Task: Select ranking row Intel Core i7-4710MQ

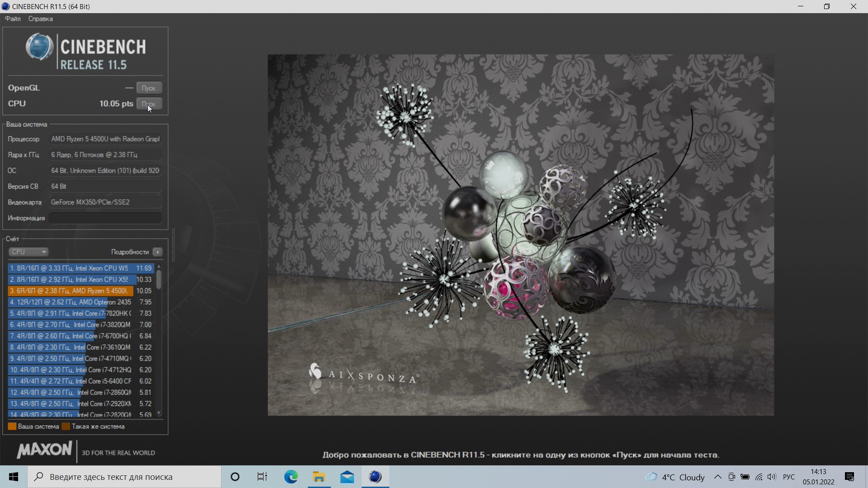Action: 81,358
